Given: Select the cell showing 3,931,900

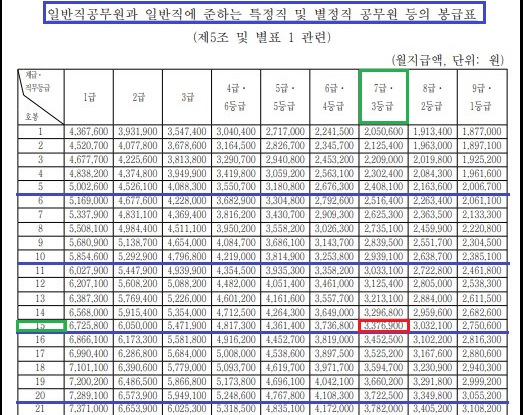Looking at the screenshot, I should click(138, 132).
